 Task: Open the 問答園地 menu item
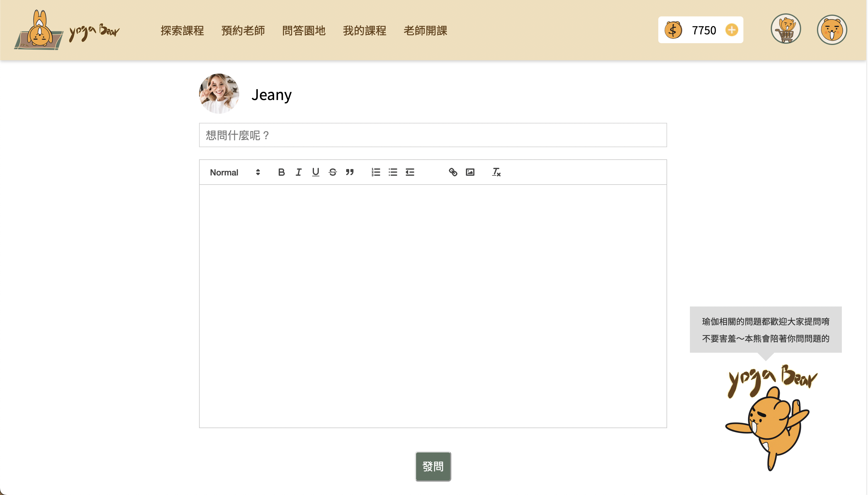tap(304, 31)
